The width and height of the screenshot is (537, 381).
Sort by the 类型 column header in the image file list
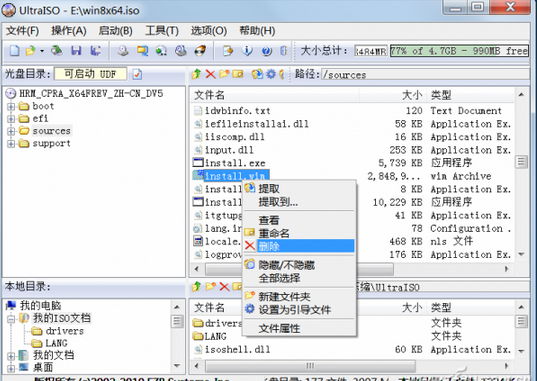pos(471,95)
